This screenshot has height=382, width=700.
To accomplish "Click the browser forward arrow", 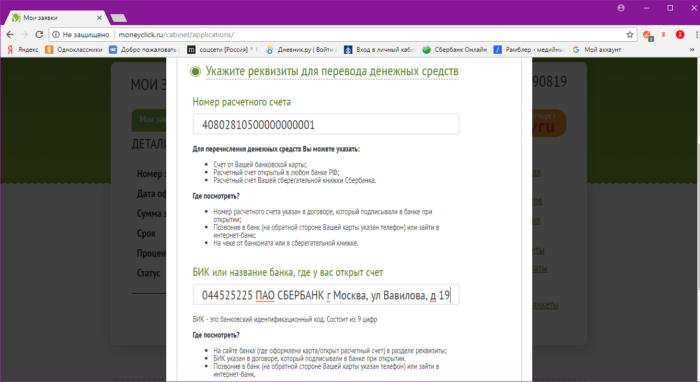I will [24, 34].
